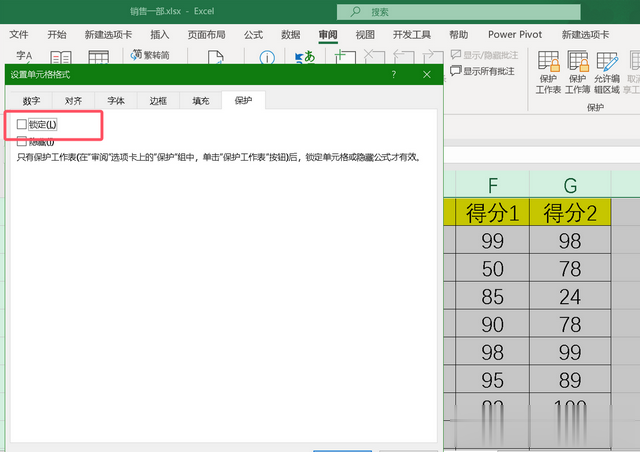The height and width of the screenshot is (452, 640).
Task: Click the Translate icon
Action: click(x=305, y=57)
